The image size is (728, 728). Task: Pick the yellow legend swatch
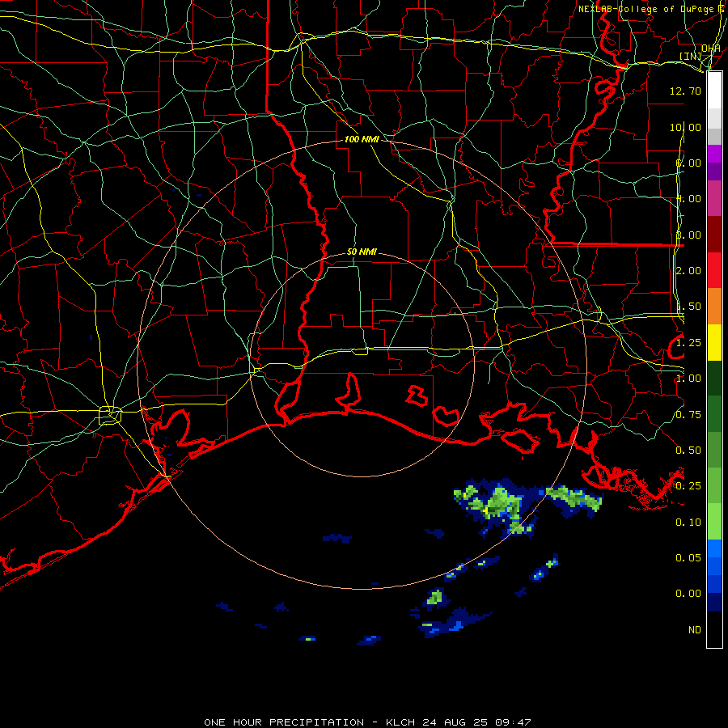pyautogui.click(x=714, y=343)
